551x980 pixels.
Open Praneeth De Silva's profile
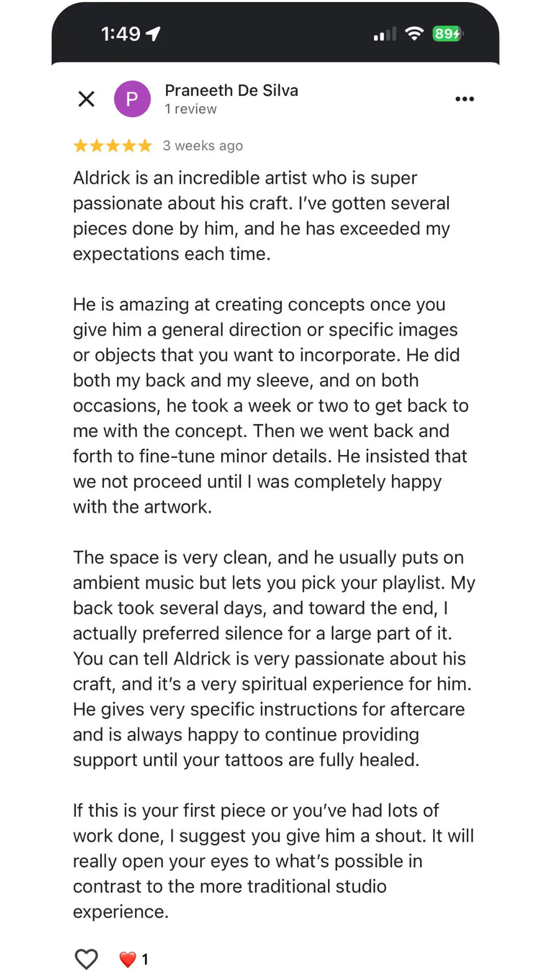pos(231,90)
